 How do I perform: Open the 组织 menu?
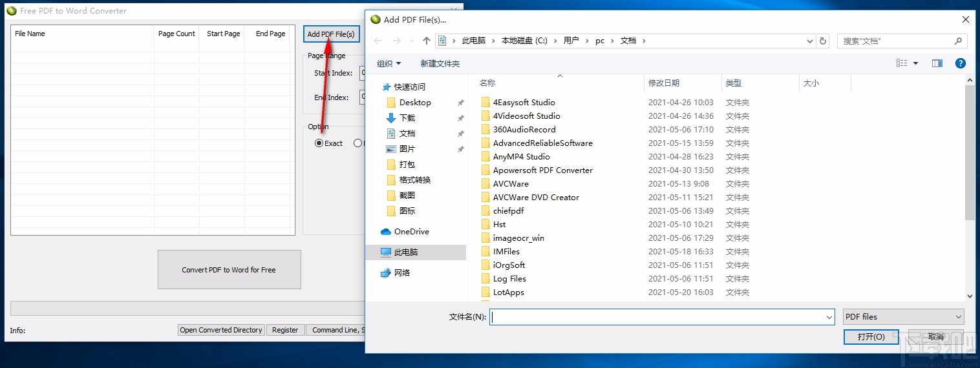[x=389, y=63]
